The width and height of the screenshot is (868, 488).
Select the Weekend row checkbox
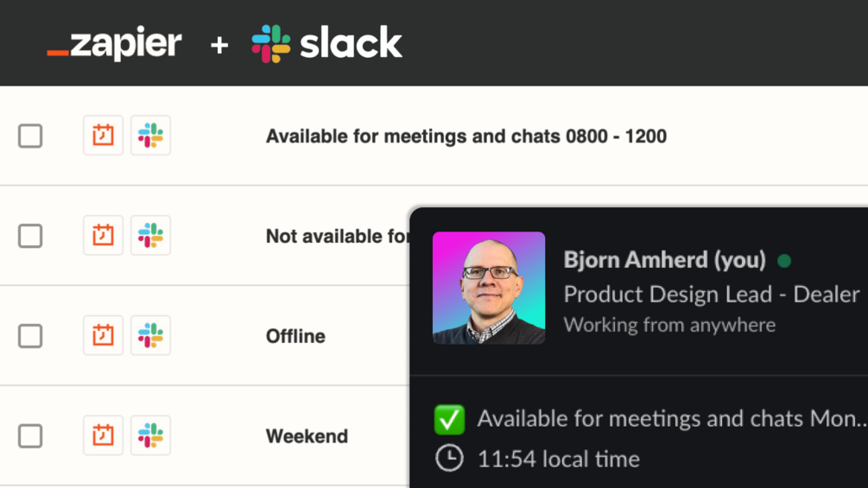coord(30,436)
